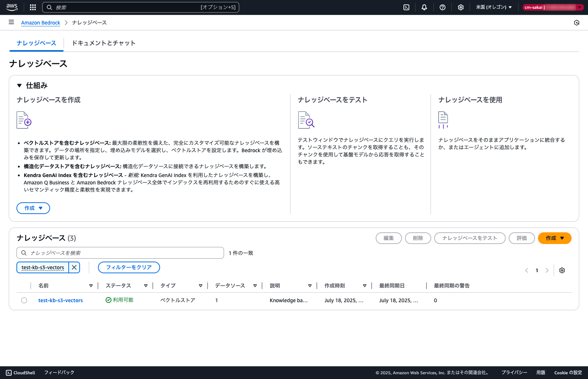Open the region selector 米国 (オレゴン)
This screenshot has height=379, width=588.
point(494,7)
